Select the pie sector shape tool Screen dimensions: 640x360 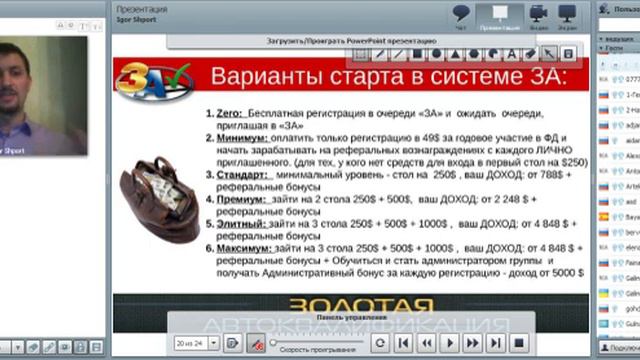[x=493, y=54]
